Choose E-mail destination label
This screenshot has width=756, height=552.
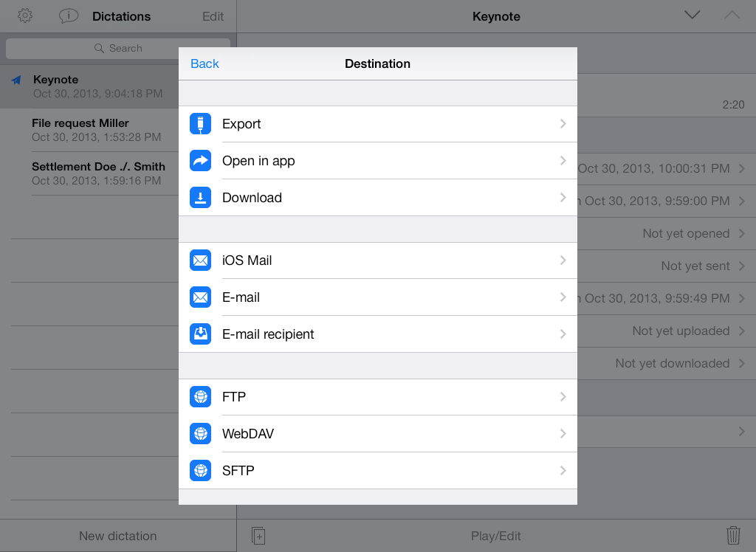(x=241, y=297)
